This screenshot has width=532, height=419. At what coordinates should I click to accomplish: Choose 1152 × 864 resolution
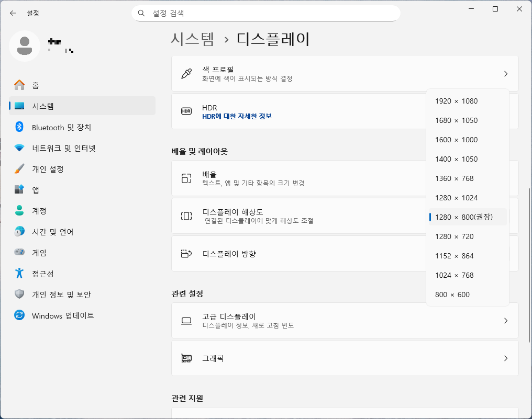(468, 256)
